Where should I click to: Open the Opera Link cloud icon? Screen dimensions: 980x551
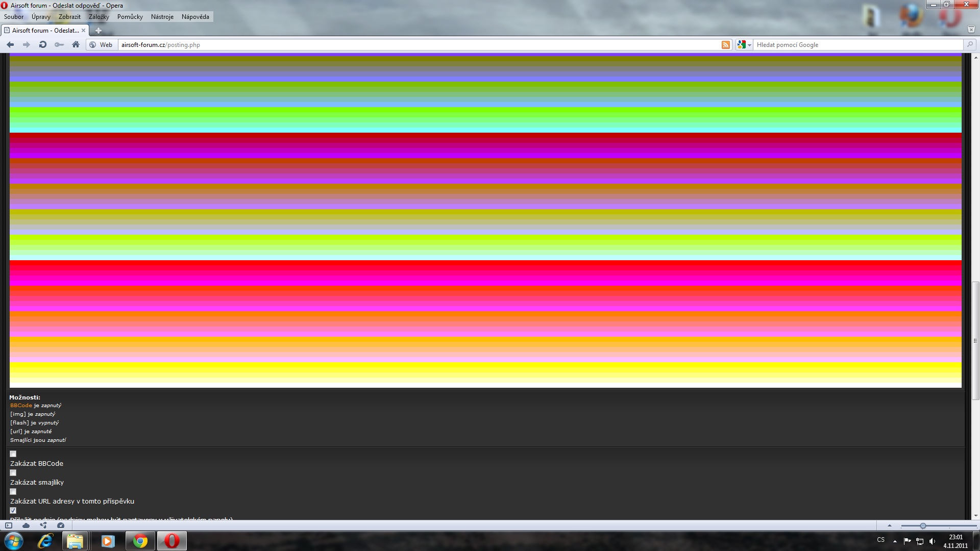[x=26, y=525]
